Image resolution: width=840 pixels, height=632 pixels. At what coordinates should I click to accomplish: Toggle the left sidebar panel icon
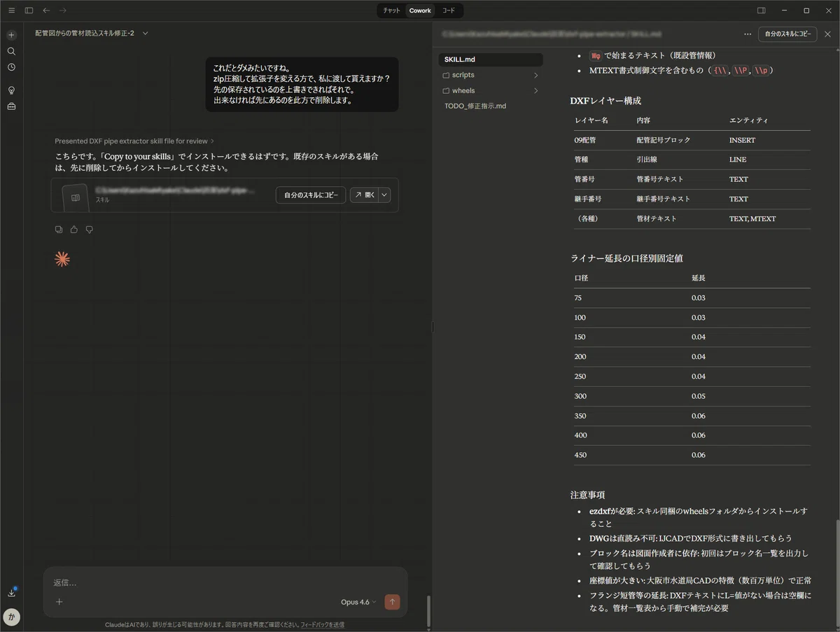coord(29,10)
